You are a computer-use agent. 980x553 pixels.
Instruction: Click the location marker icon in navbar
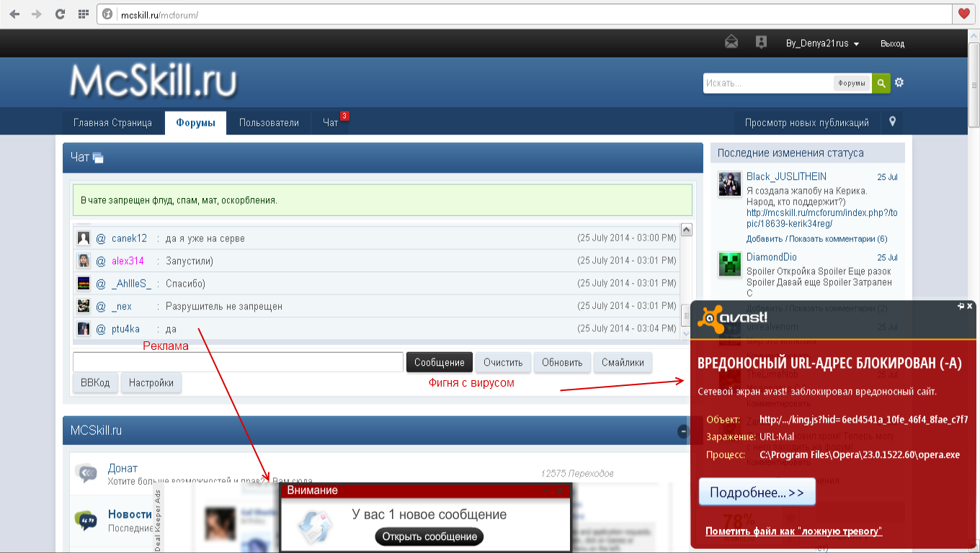pyautogui.click(x=892, y=122)
